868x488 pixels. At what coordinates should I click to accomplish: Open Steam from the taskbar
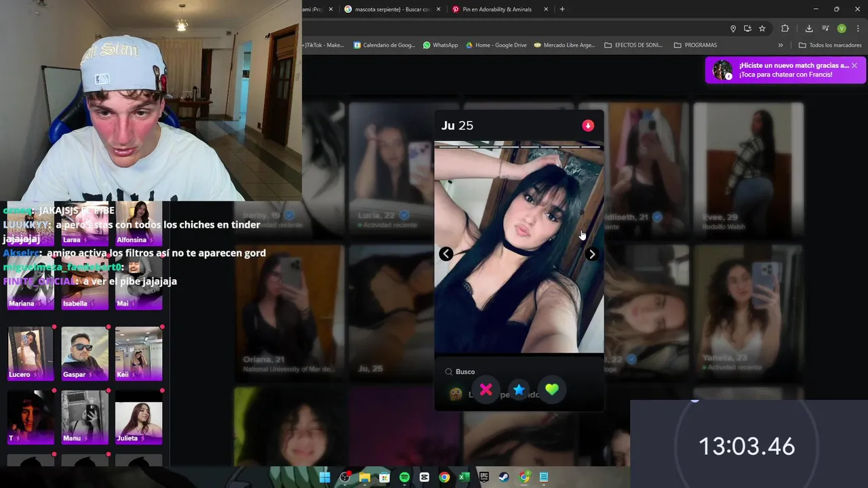click(504, 477)
